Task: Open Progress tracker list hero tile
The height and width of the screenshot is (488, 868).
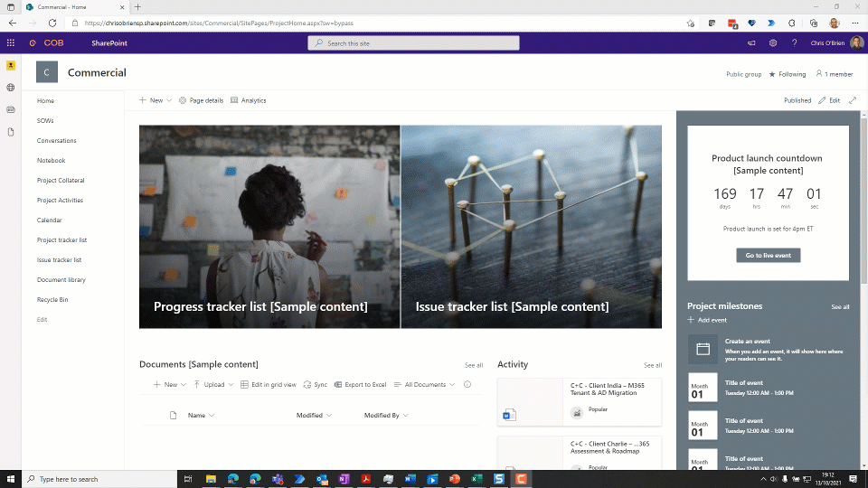Action: (x=269, y=227)
